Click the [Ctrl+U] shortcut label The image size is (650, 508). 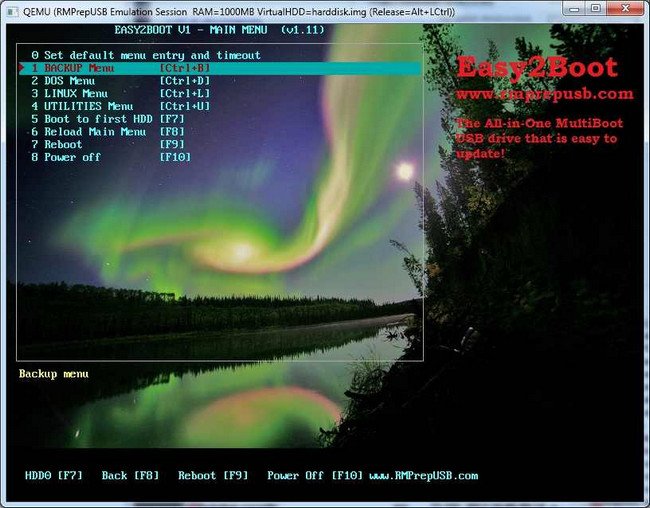185,107
